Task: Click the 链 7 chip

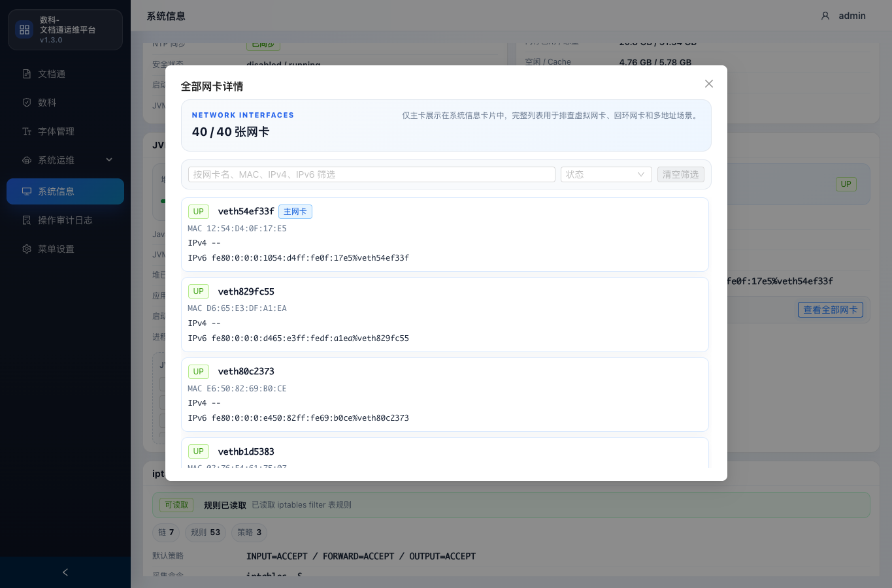Action: point(166,532)
